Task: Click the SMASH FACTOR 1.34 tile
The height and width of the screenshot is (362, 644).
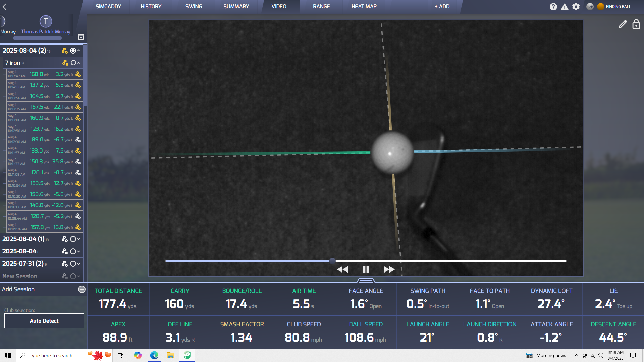Action: (x=242, y=332)
